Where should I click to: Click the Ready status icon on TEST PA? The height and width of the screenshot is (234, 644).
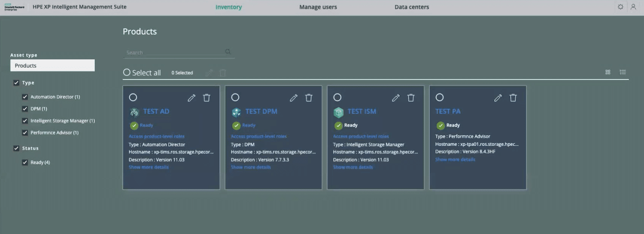[441, 126]
